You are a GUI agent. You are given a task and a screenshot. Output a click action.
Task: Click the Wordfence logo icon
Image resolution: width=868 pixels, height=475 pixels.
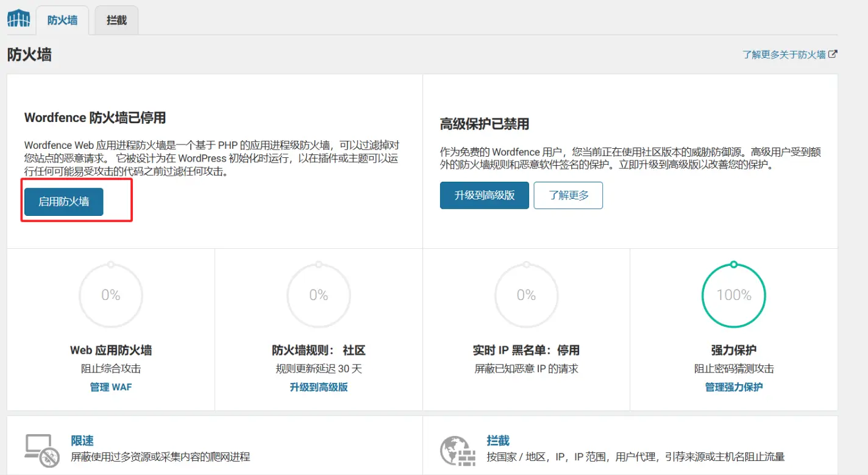tap(18, 18)
